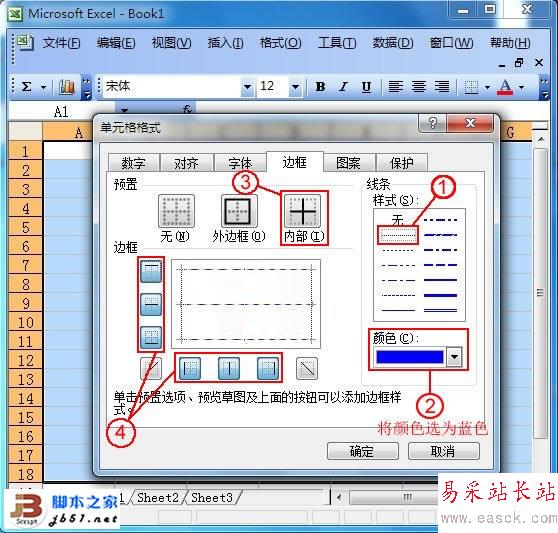Open the 数据(D) menu
This screenshot has height=533, width=558.
[393, 43]
